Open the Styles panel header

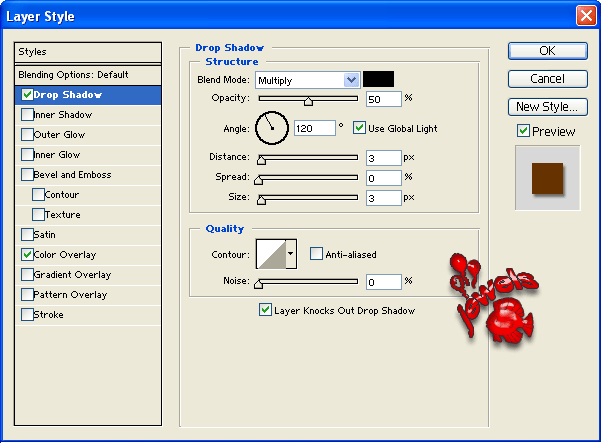point(88,52)
